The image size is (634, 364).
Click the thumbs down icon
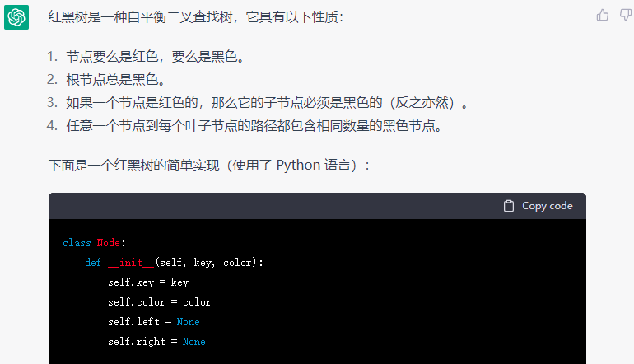coord(626,16)
